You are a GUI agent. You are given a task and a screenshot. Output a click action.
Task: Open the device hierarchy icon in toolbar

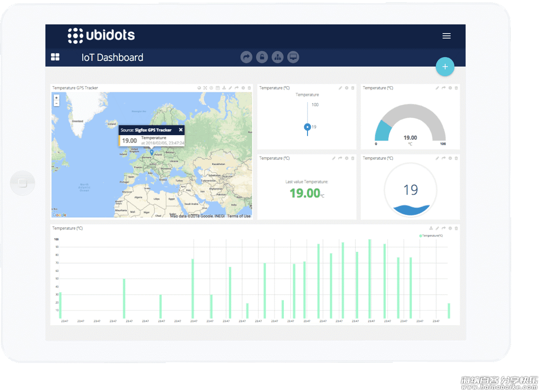click(278, 57)
